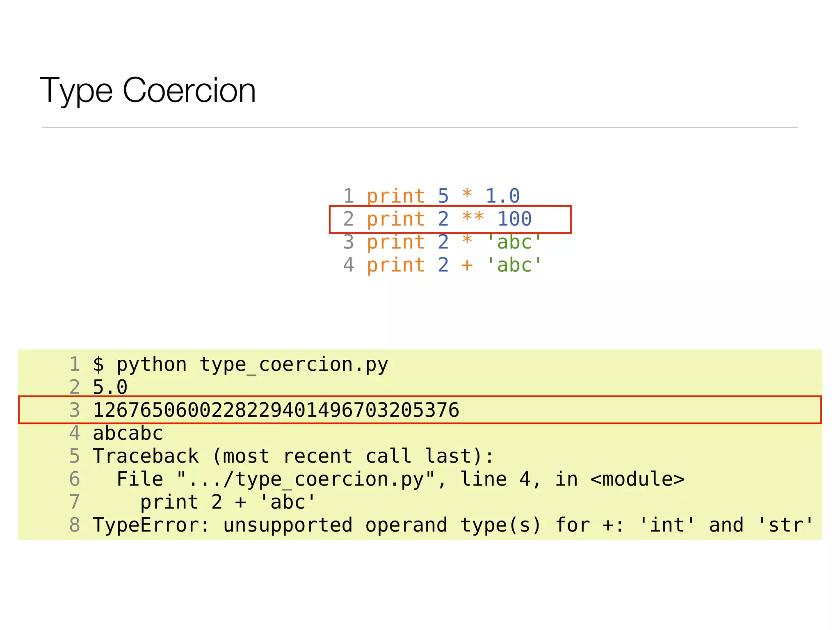The height and width of the screenshot is (630, 840).
Task: Select the highlighted 'print 2 ** 100' line
Action: click(x=449, y=219)
